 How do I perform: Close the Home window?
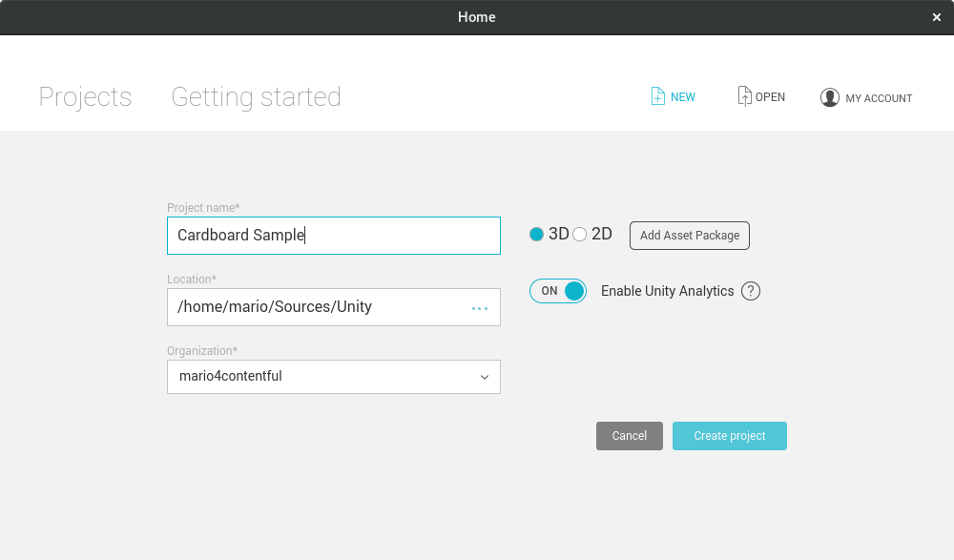(937, 17)
